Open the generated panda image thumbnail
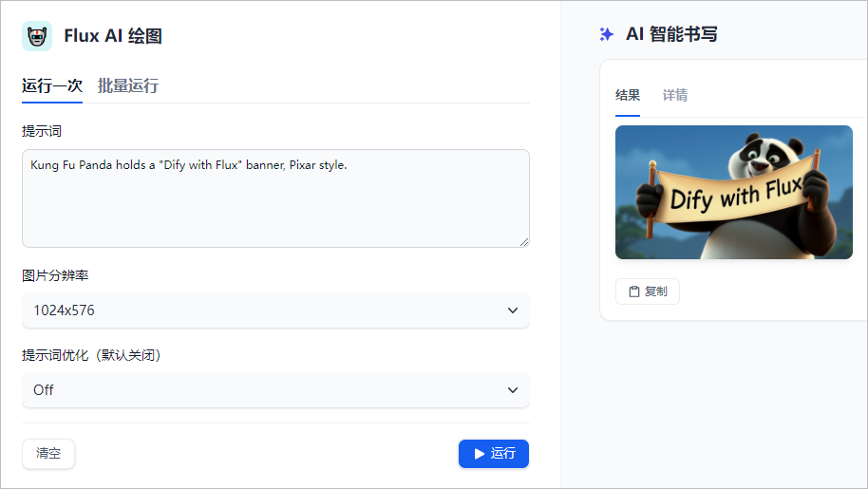 (x=734, y=192)
